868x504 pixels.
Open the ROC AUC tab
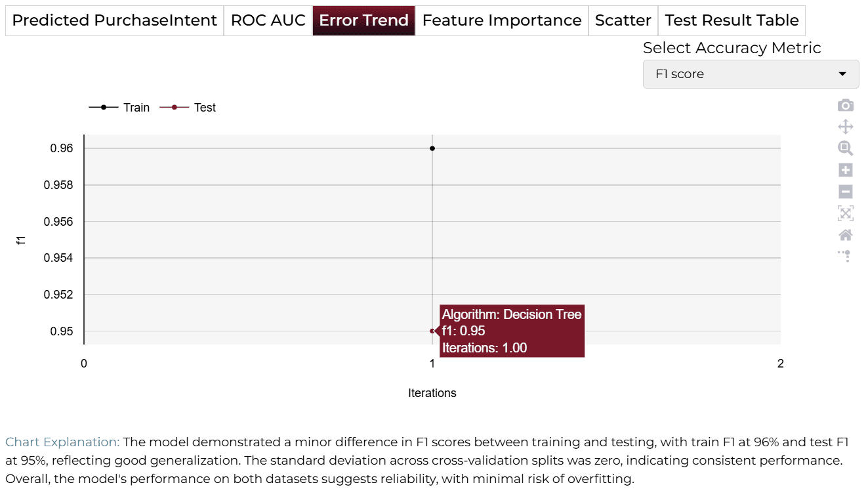pyautogui.click(x=268, y=20)
